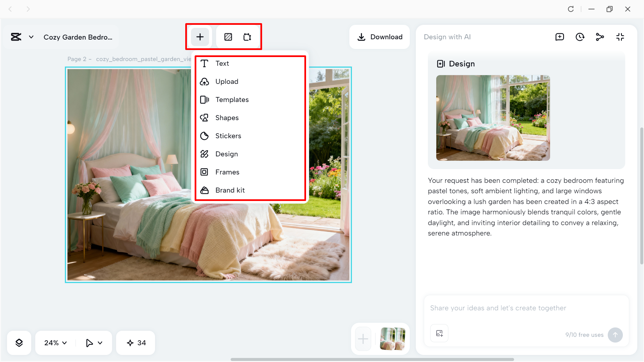This screenshot has width=644, height=362.
Task: Open the Layers panel at bottom left
Action: [19, 343]
